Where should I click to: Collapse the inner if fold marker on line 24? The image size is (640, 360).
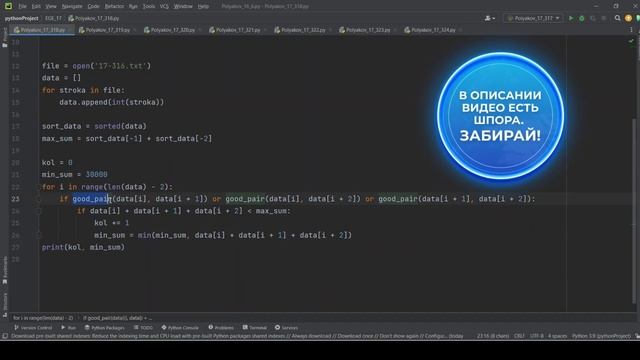[39, 211]
